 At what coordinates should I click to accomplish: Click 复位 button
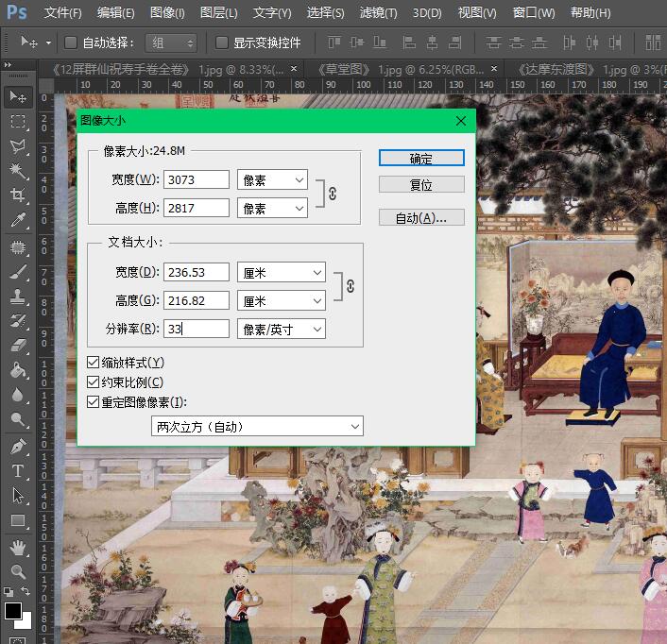tap(421, 184)
